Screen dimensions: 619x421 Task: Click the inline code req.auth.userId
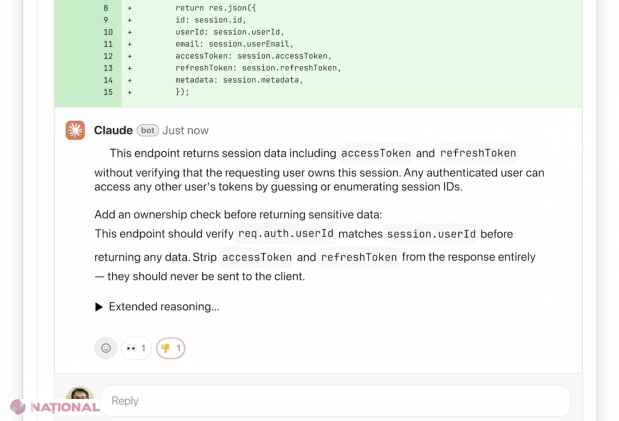click(x=285, y=234)
